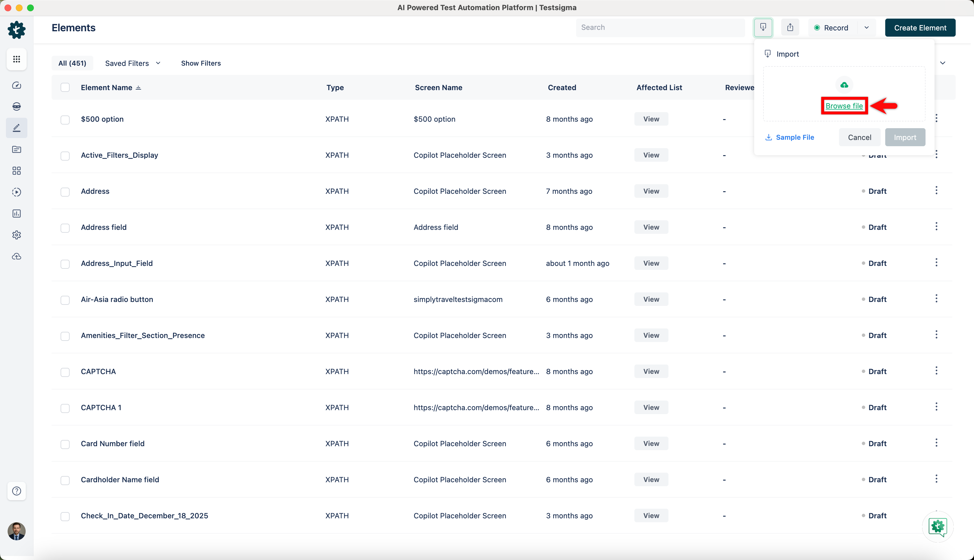Screen dimensions: 974x560
Task: Open the dashboard gauge icon in sidebar
Action: 17,85
